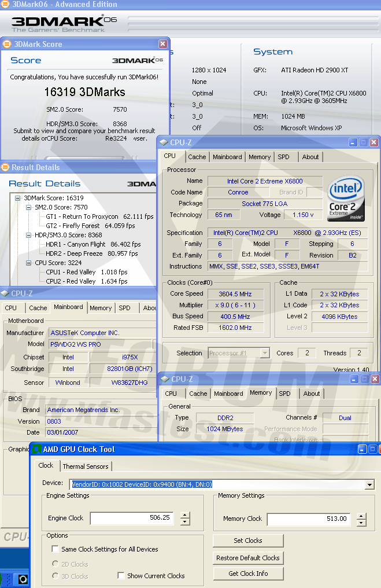Collapse the HDR/SM3.0 Score tree node
The width and height of the screenshot is (381, 588).
coord(28,235)
